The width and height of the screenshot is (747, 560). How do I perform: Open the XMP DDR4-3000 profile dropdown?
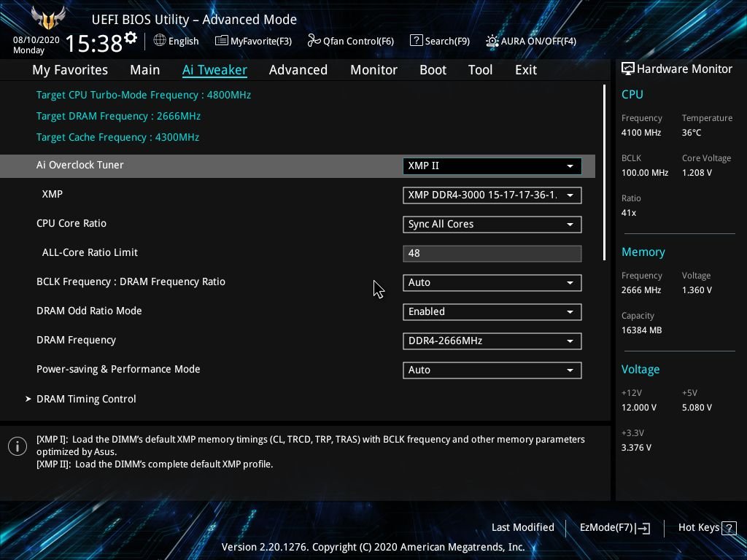pos(492,195)
